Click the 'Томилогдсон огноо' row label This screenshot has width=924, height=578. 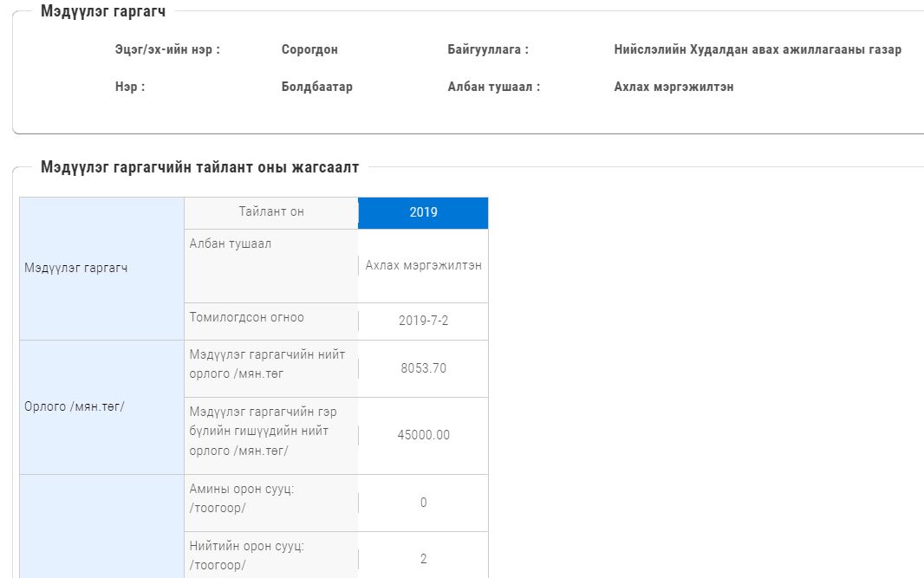(271, 321)
